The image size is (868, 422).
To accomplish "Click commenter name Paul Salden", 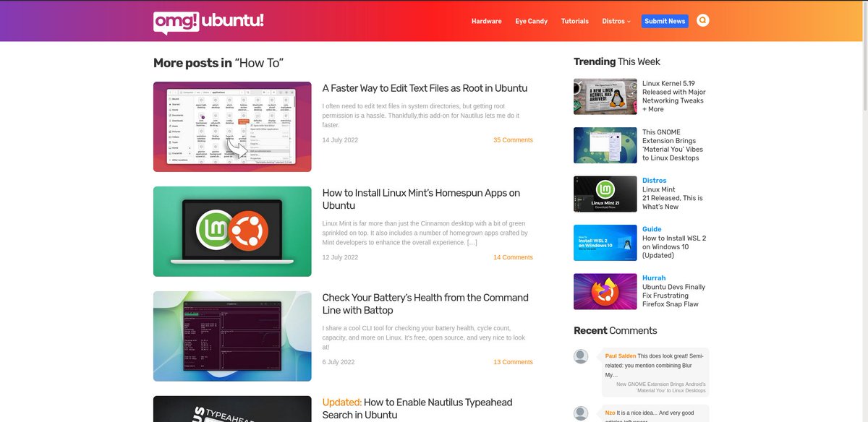I will click(x=621, y=356).
